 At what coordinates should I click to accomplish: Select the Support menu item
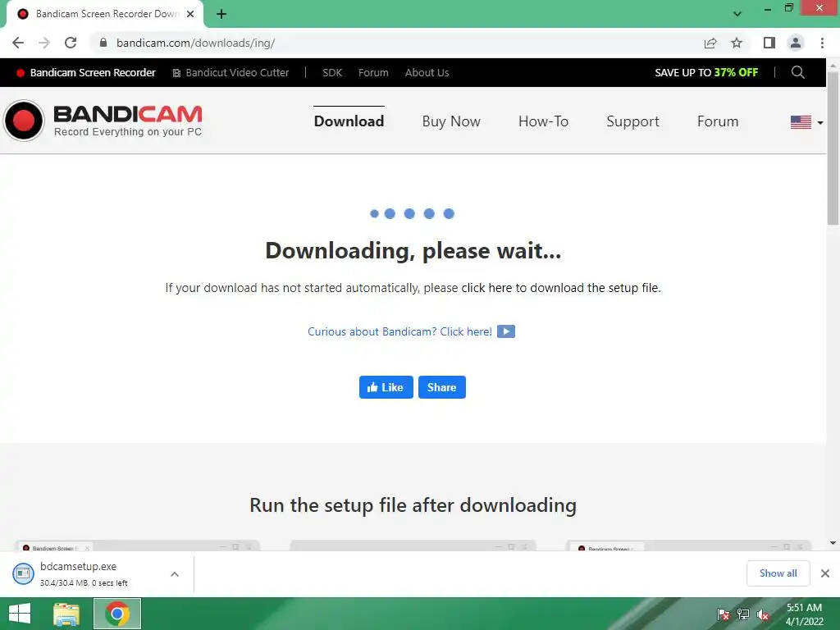(x=632, y=121)
